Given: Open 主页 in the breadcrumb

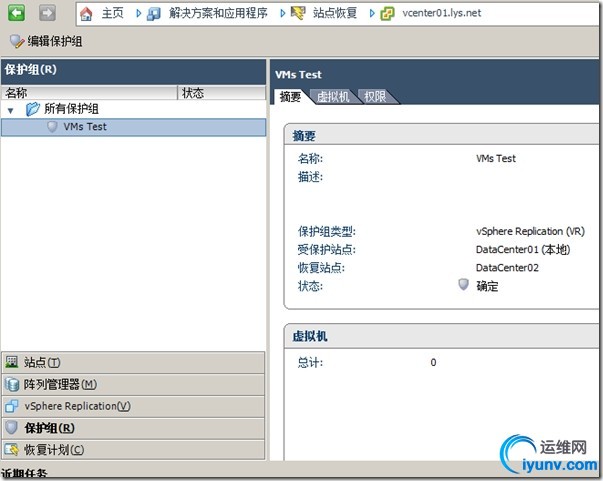Looking at the screenshot, I should coord(113,13).
